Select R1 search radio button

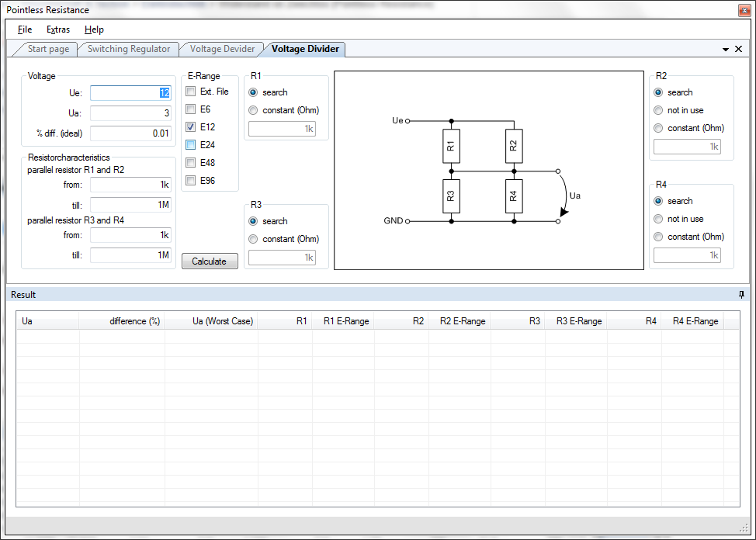253,92
